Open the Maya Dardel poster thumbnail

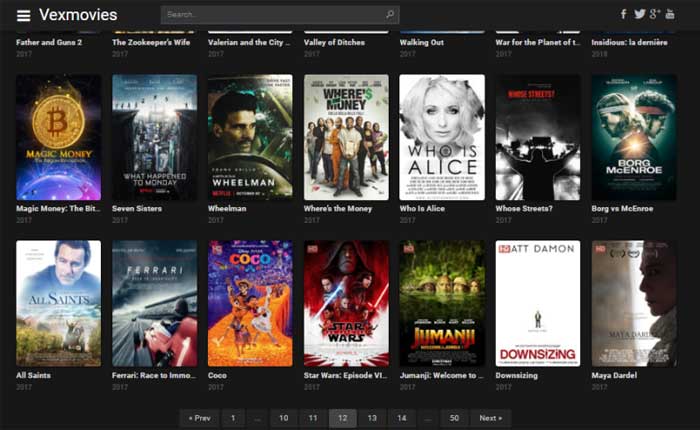point(634,304)
